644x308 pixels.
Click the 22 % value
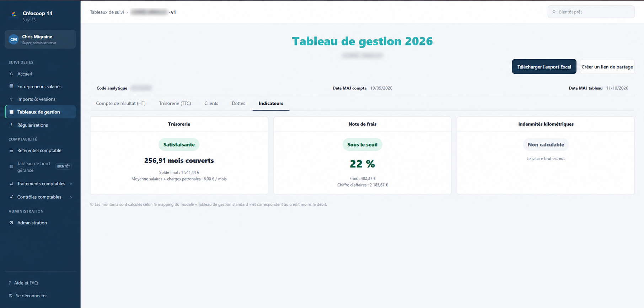click(x=363, y=164)
